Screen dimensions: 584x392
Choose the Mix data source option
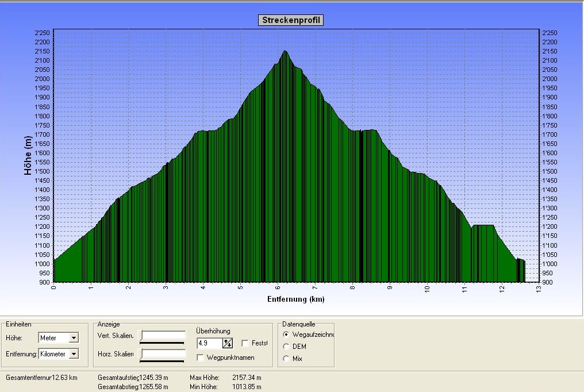click(286, 359)
